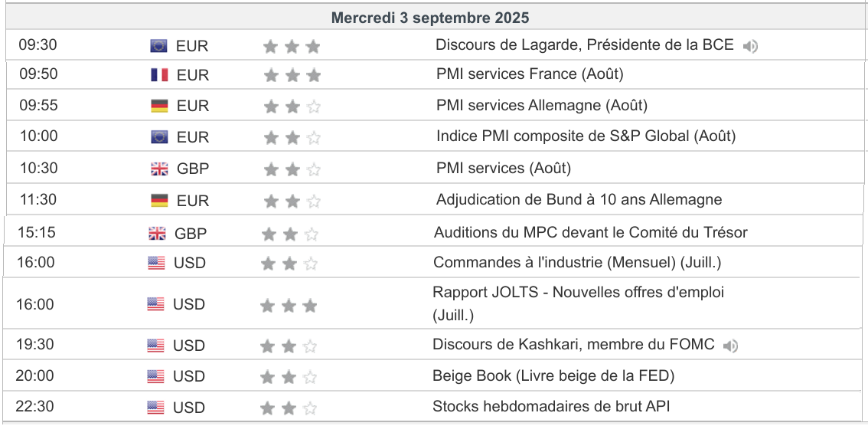The height and width of the screenshot is (426, 868).
Task: Open PMI services Allemagne (Août) event
Action: [x=542, y=106]
